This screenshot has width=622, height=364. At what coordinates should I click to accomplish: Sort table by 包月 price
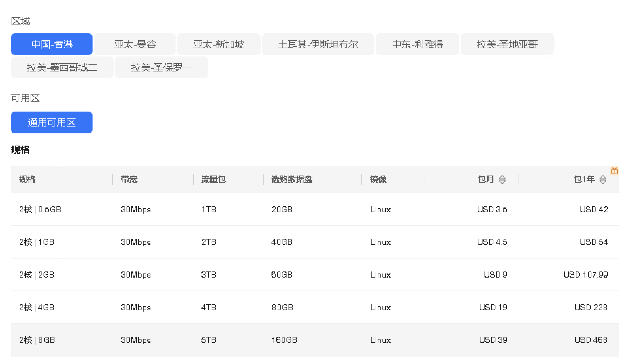(502, 180)
